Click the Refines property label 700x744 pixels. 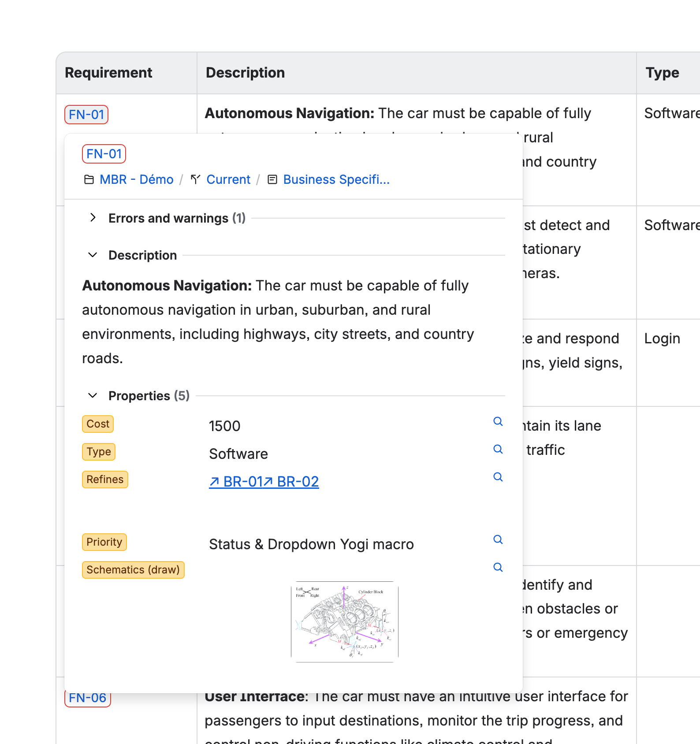[105, 480]
